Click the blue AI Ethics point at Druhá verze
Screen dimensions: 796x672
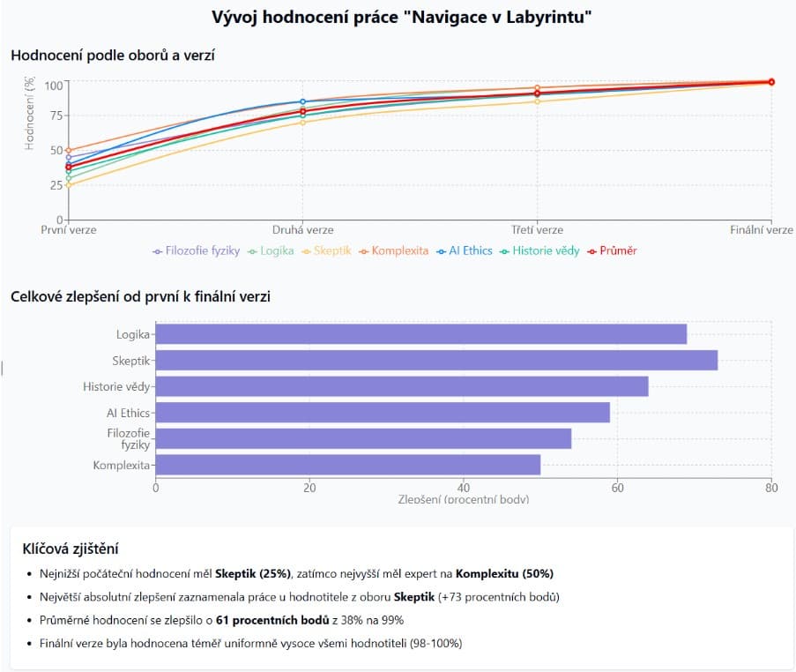[302, 101]
